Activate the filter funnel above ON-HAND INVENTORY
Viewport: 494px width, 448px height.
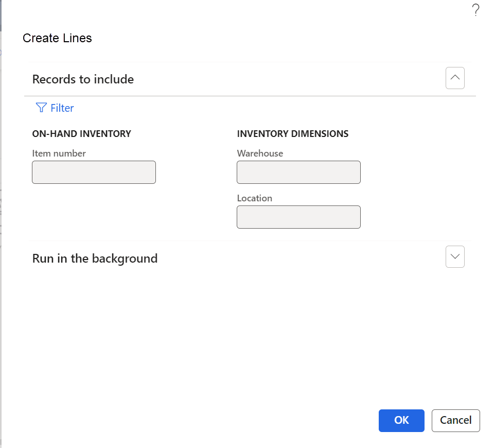[x=41, y=108]
